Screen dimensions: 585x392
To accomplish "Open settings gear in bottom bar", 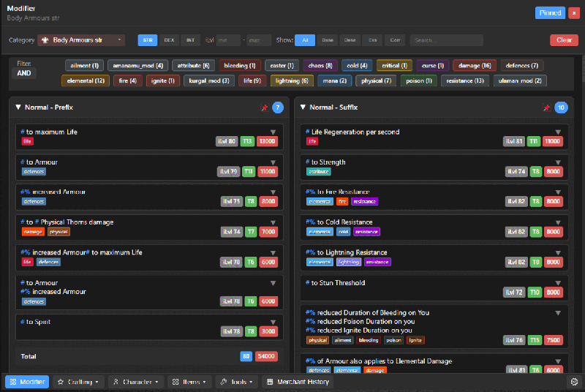I will click(x=574, y=382).
